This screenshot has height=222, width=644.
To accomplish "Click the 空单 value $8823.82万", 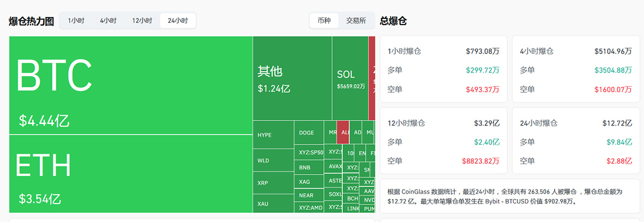I will pyautogui.click(x=480, y=161).
